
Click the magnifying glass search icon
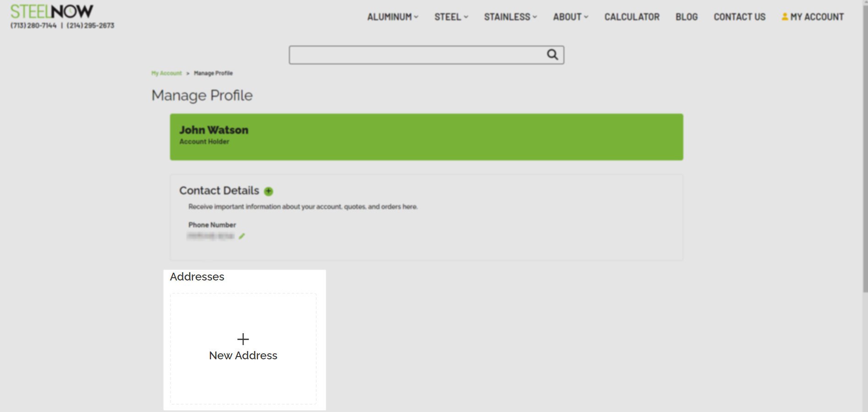tap(552, 55)
